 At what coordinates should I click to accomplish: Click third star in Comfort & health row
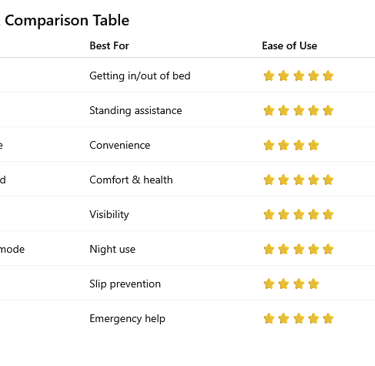(x=299, y=180)
